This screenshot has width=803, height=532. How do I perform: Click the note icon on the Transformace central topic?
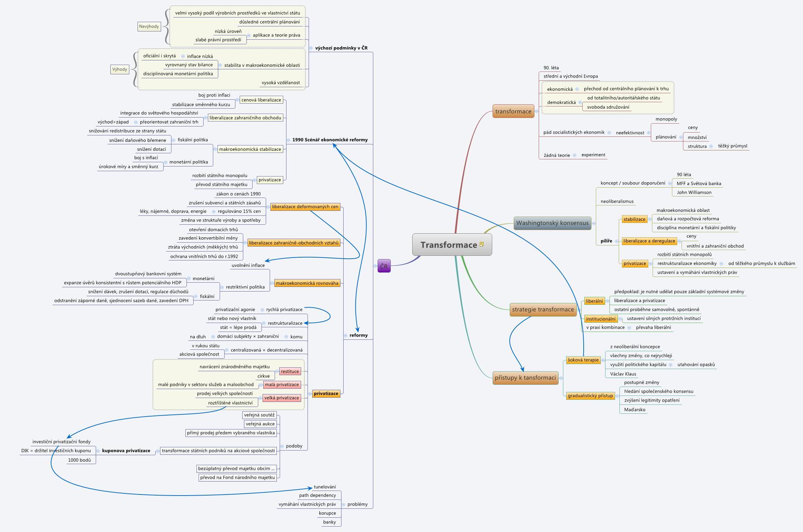click(x=482, y=244)
